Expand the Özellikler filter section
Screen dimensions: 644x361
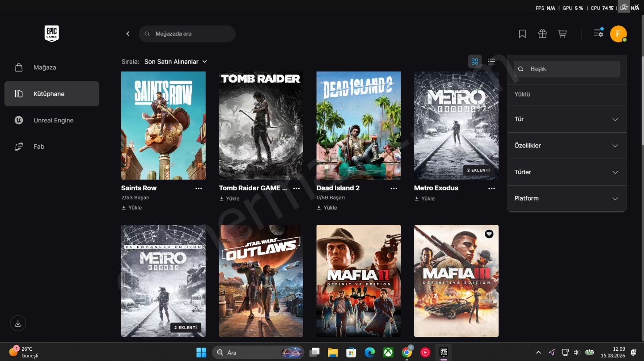[567, 146]
